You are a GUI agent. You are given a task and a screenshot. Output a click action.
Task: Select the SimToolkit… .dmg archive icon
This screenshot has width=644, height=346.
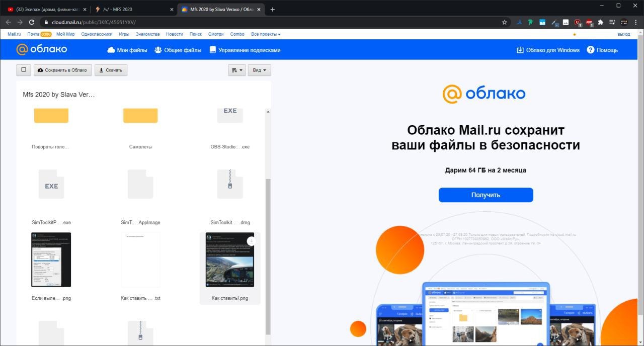(x=230, y=184)
